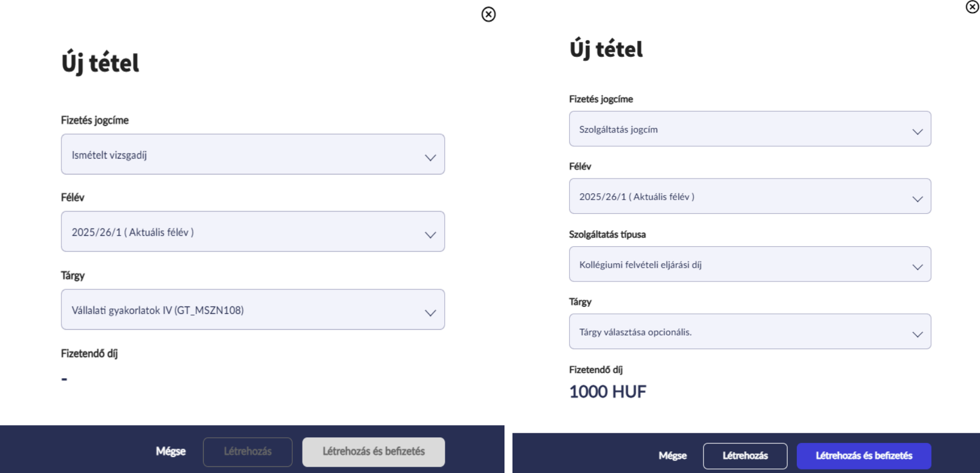This screenshot has width=980, height=473.
Task: Open the Tárgy választása opcionális dropdown
Action: 739,332
